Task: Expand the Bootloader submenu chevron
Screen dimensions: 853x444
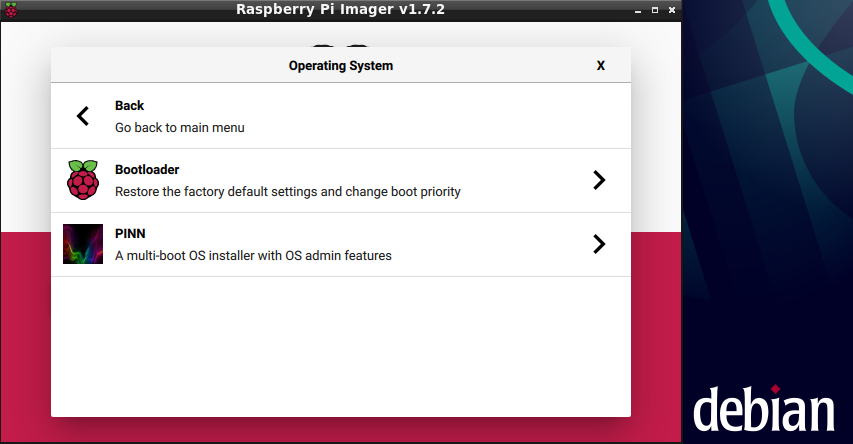Action: (x=598, y=180)
